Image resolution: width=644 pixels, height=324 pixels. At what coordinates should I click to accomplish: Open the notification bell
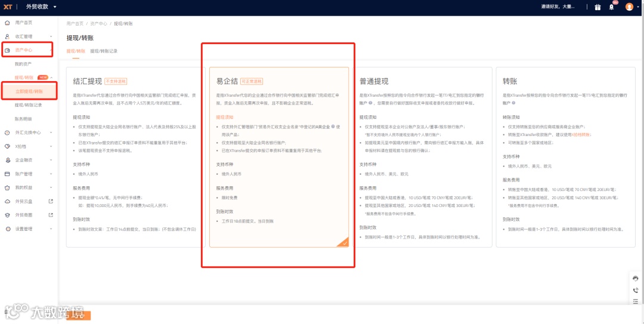[611, 7]
